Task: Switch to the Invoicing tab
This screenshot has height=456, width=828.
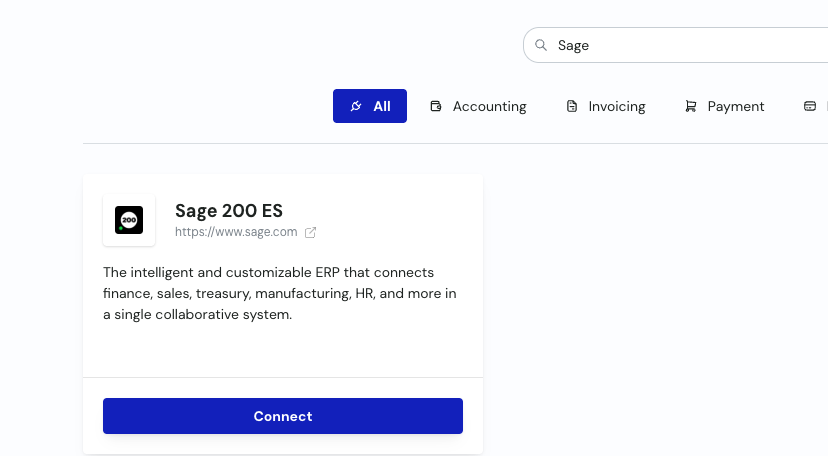Action: [x=606, y=106]
